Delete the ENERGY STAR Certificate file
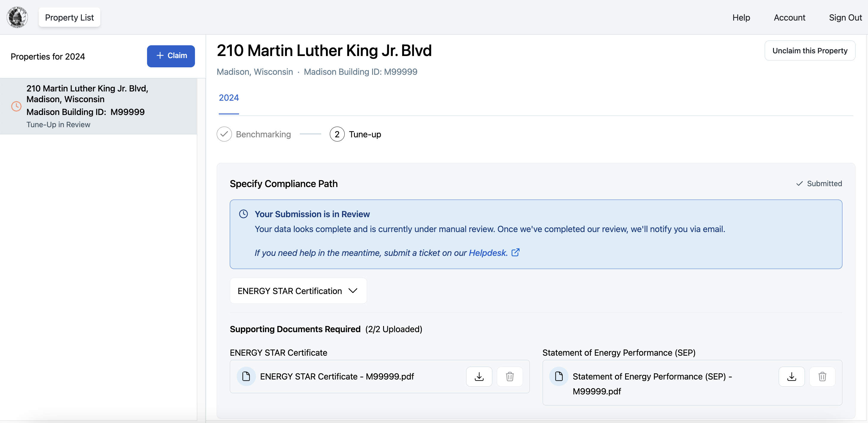The image size is (868, 423). click(x=510, y=377)
